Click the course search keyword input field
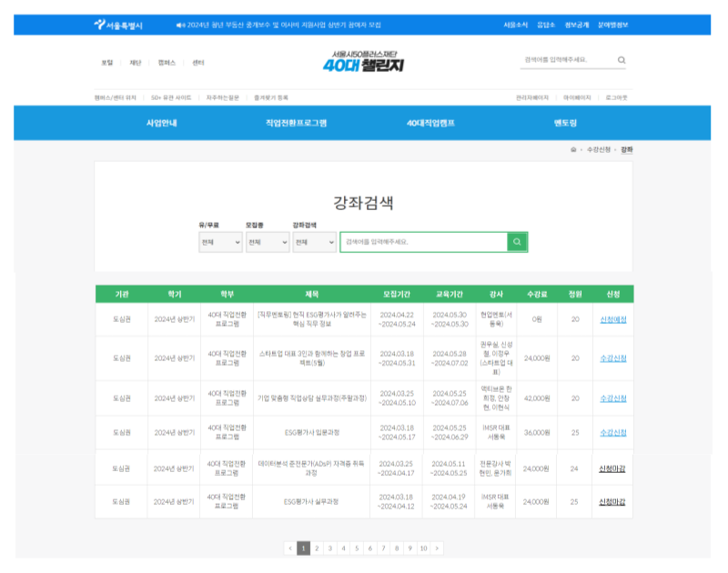728x573 pixels. (423, 242)
